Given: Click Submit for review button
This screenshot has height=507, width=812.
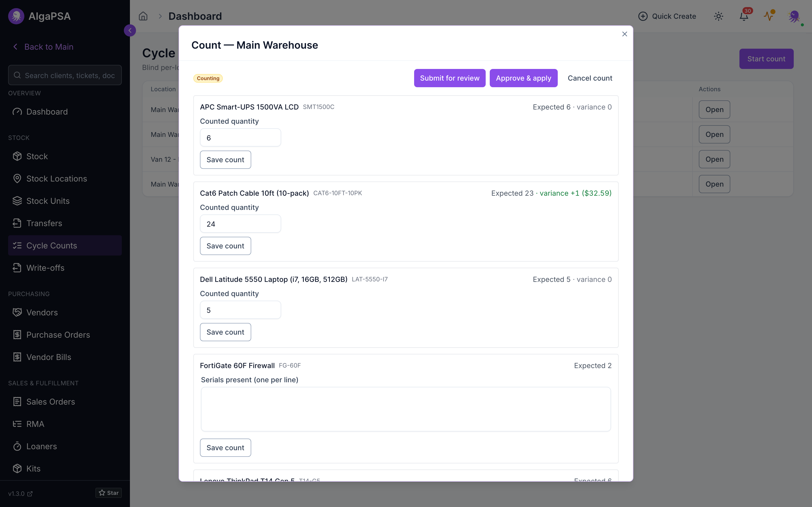Looking at the screenshot, I should coord(450,78).
